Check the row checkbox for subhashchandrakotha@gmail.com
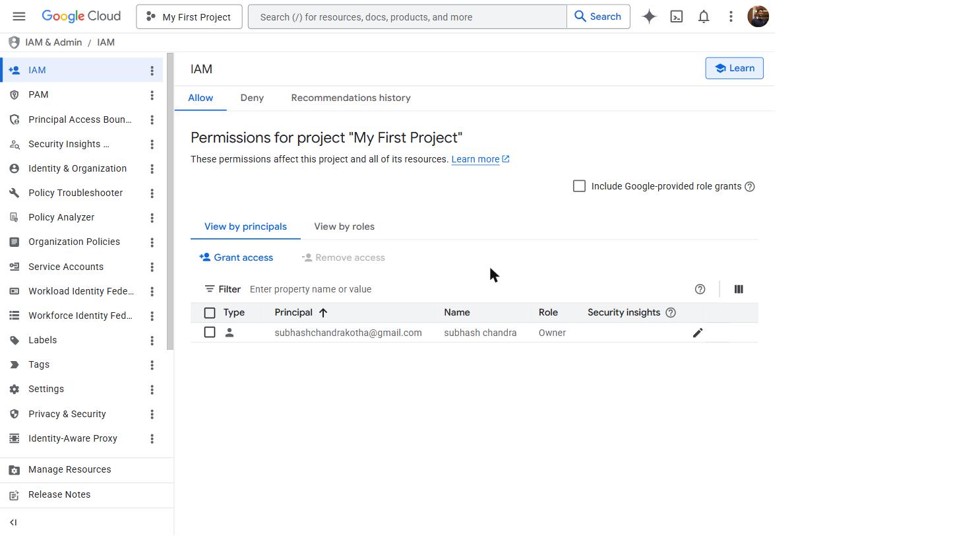The width and height of the screenshot is (980, 536). coord(210,332)
